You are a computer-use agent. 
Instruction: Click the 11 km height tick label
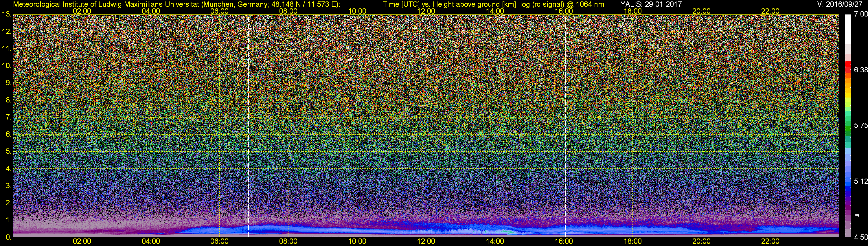click(x=6, y=49)
